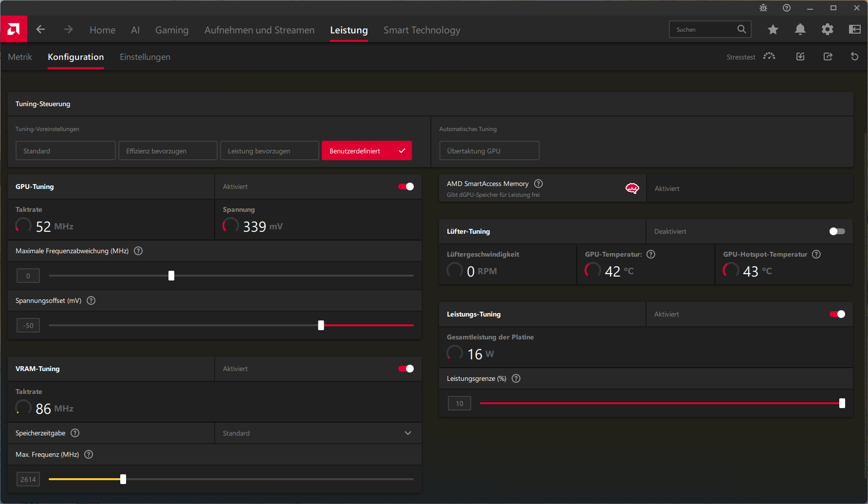
Task: Show help for Speicherzeitgabe
Action: pos(75,433)
